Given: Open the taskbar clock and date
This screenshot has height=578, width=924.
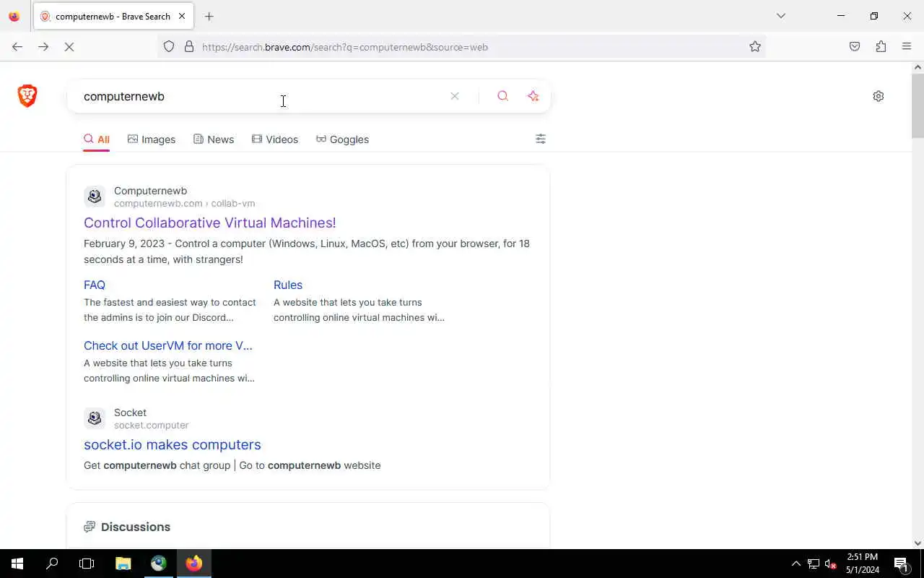Looking at the screenshot, I should pos(863,564).
